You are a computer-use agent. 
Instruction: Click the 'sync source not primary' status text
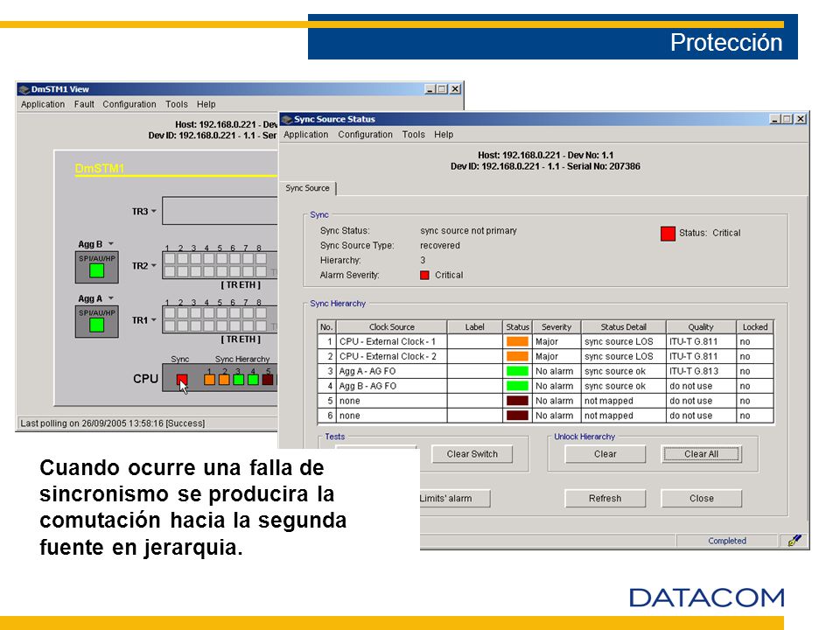pos(468,230)
